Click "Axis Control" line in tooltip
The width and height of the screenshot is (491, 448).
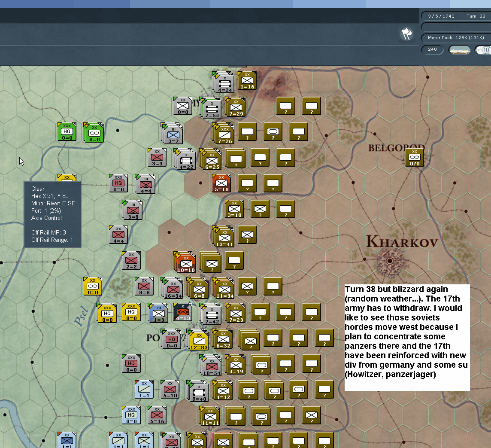46,218
